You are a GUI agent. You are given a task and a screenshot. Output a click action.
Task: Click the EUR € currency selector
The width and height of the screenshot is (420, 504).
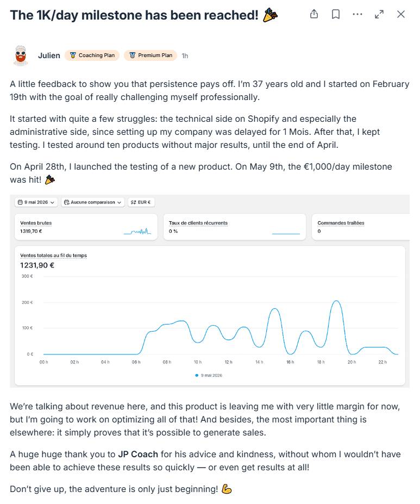click(141, 202)
